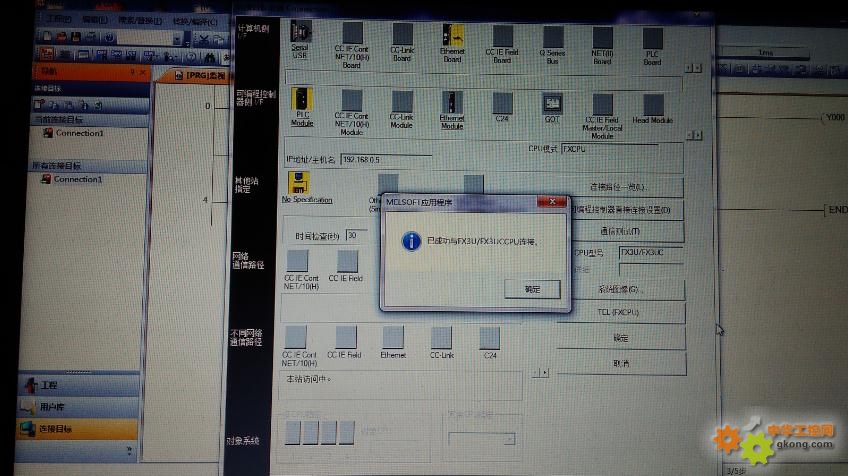Select CC IE Cont NET/10(H) Board icon
The image size is (848, 476).
pos(352,34)
